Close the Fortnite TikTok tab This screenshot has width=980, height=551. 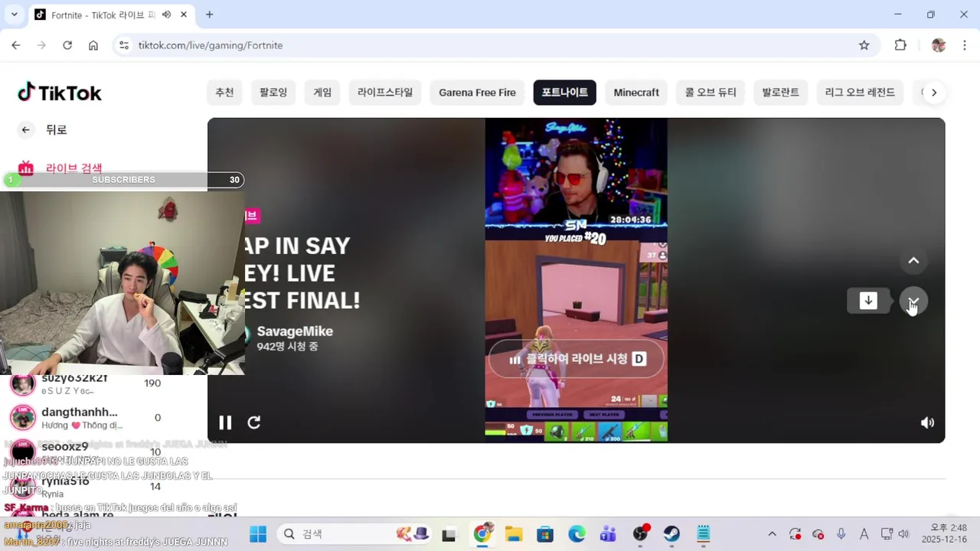184,15
